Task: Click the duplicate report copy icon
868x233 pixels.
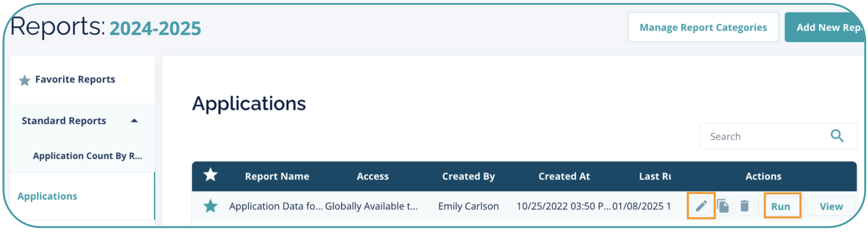Action: pos(723,206)
